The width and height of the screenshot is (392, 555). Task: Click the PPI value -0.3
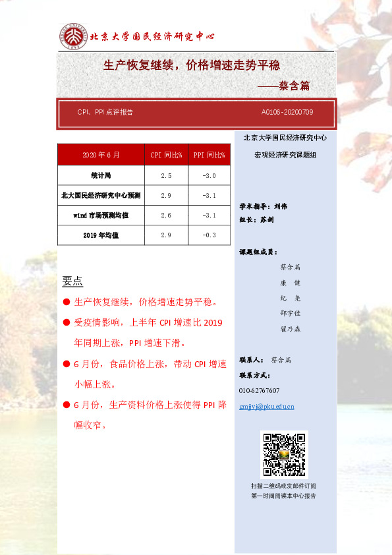click(209, 235)
